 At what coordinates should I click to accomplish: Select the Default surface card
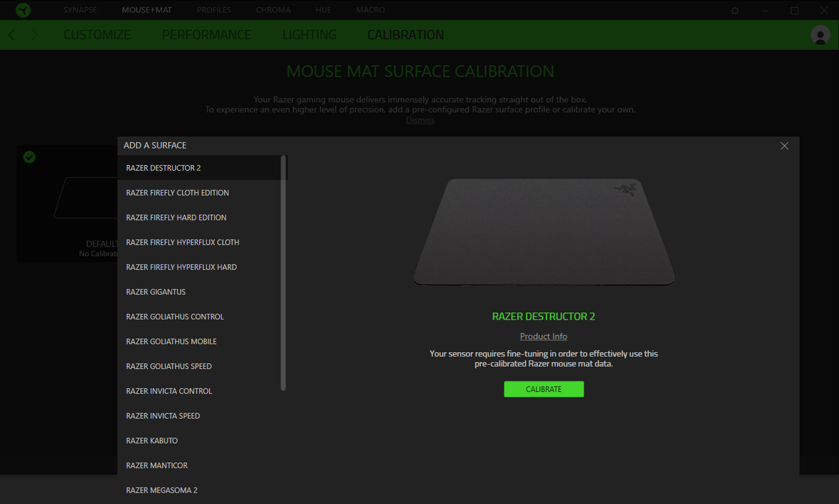click(x=68, y=203)
